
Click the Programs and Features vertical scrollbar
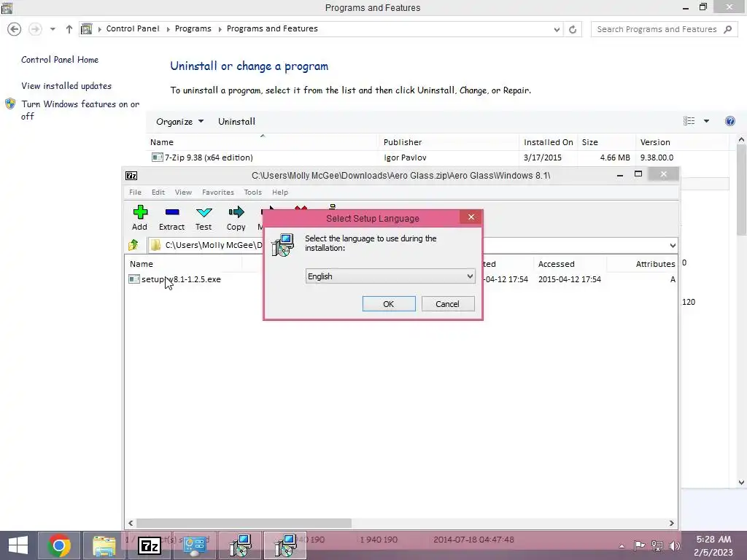pos(741,190)
